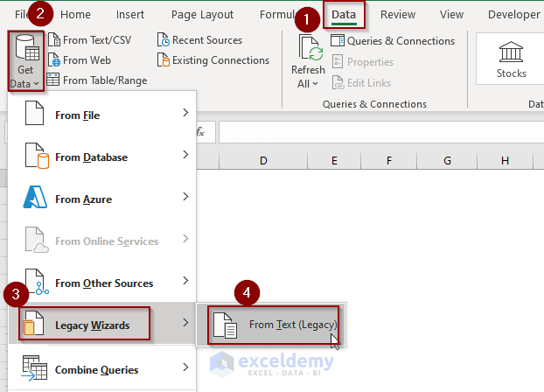Viewport: 544px width, 392px height.
Task: Click the fx insert function icon
Action: (x=200, y=131)
